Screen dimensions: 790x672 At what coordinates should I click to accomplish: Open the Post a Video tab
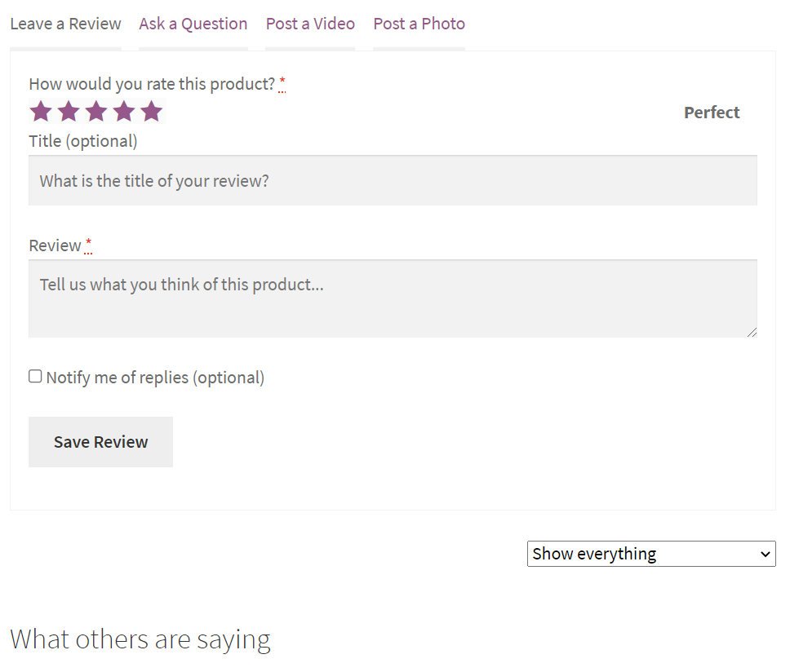310,24
